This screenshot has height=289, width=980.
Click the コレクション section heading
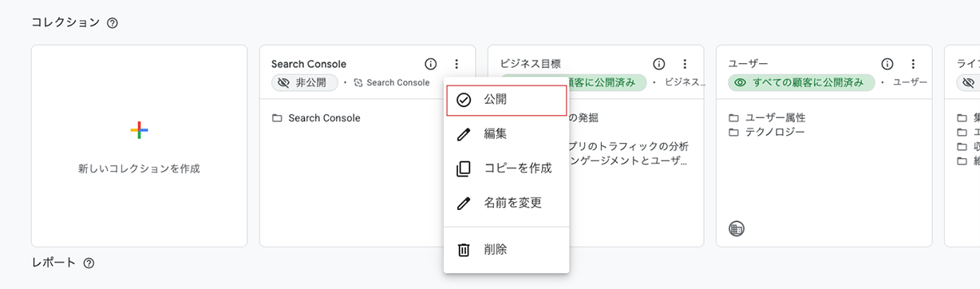65,23
